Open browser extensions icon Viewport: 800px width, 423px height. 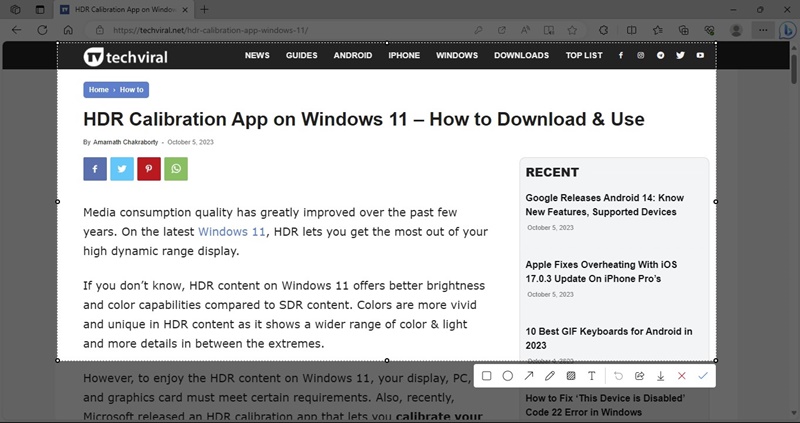click(x=604, y=30)
